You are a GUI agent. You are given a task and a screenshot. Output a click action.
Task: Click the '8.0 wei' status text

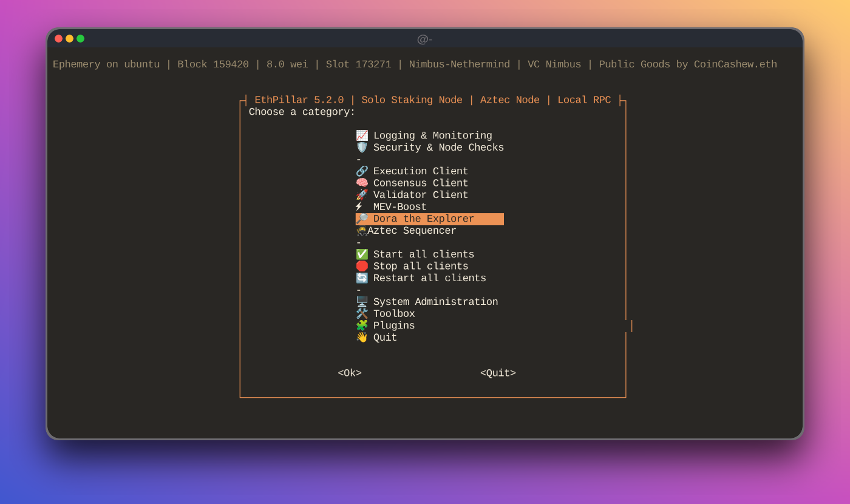287,64
